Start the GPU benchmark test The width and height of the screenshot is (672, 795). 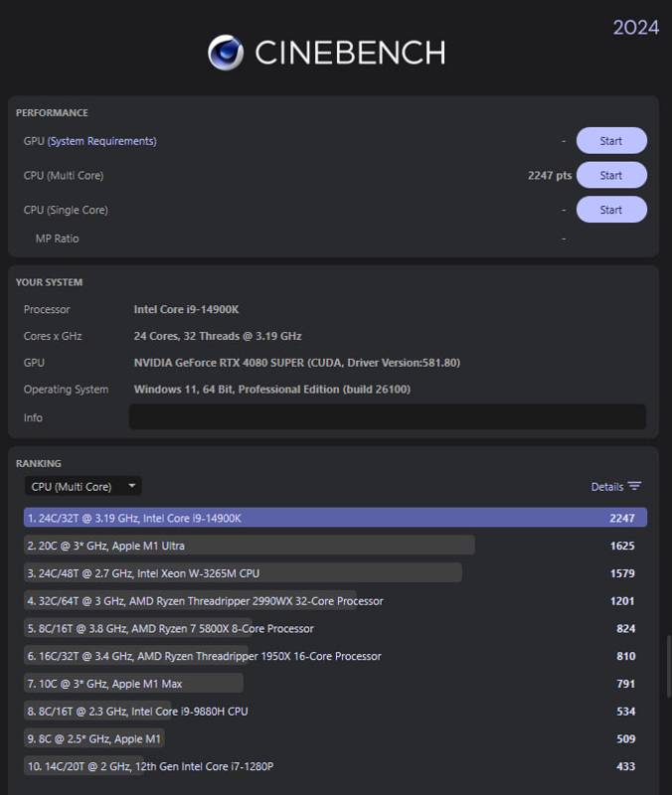[x=610, y=141]
